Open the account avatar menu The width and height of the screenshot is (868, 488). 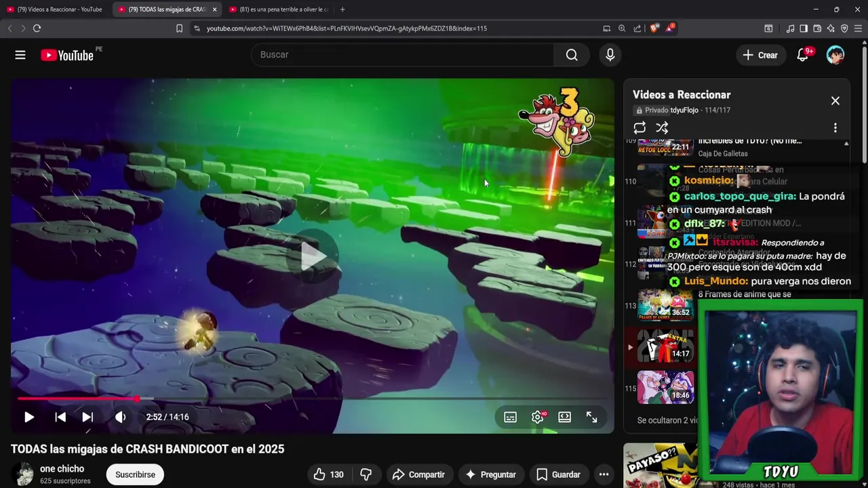[x=835, y=55]
